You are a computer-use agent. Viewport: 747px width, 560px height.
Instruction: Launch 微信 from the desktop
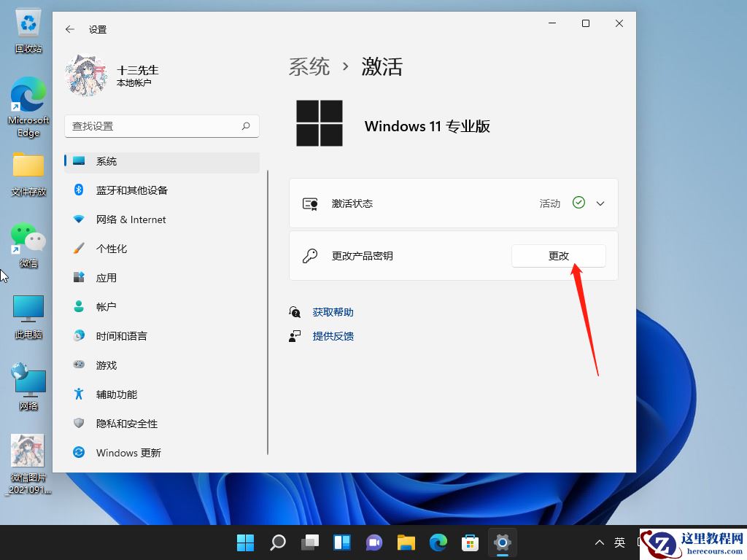(x=28, y=239)
